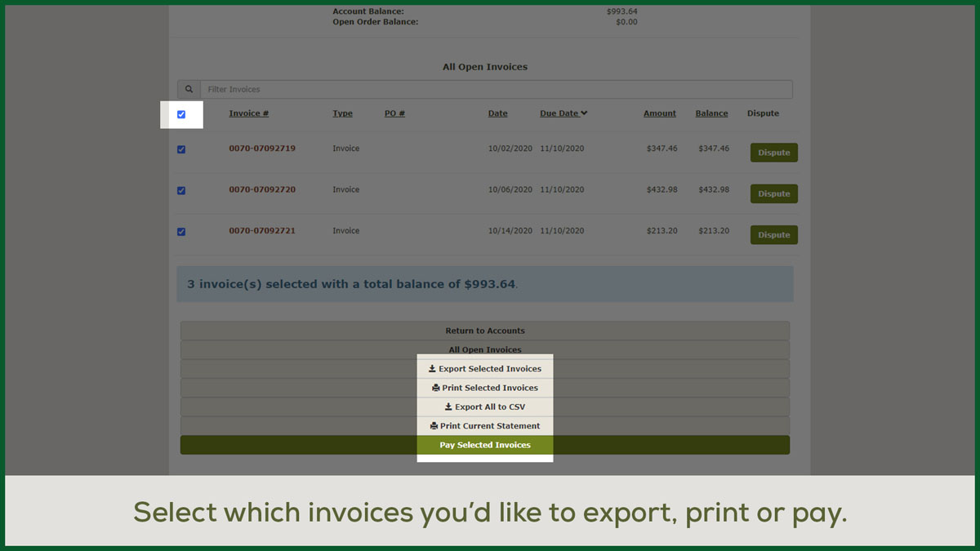The height and width of the screenshot is (551, 980).
Task: Sort invoices by Amount column header
Action: (x=659, y=113)
